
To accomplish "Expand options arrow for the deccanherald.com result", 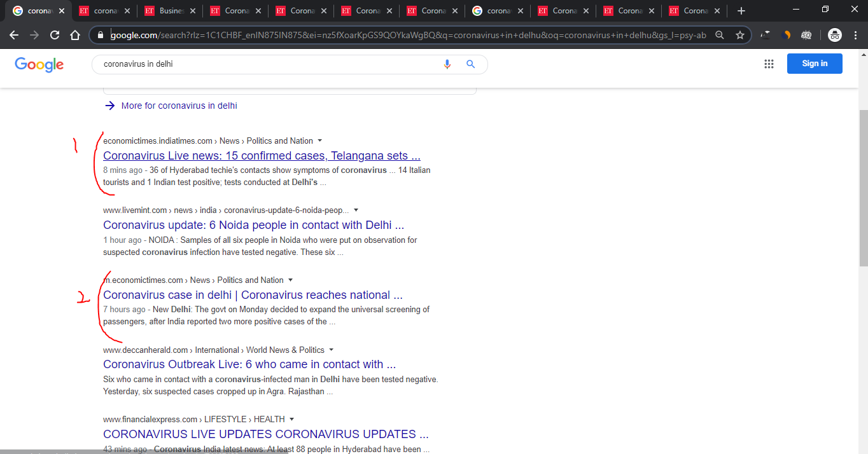I will [332, 350].
